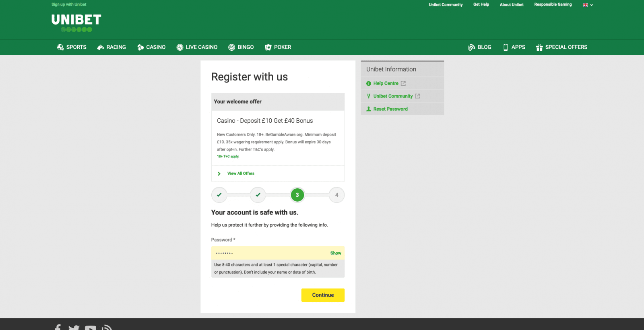The image size is (644, 330).
Task: Open language dropdown arrow
Action: tap(592, 5)
